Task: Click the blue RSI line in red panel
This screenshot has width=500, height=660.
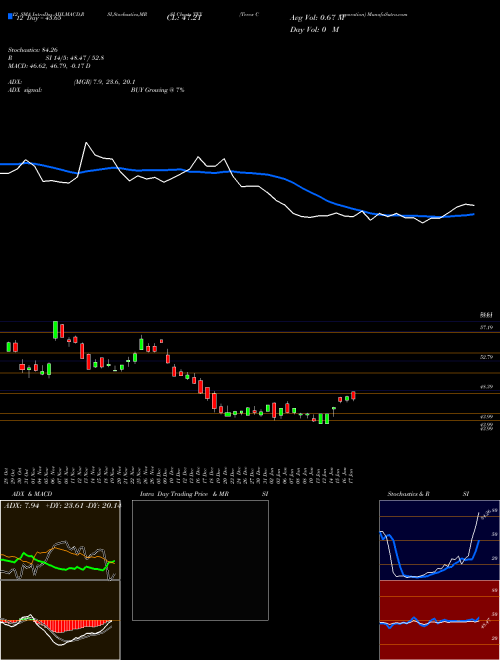Action: [429, 621]
